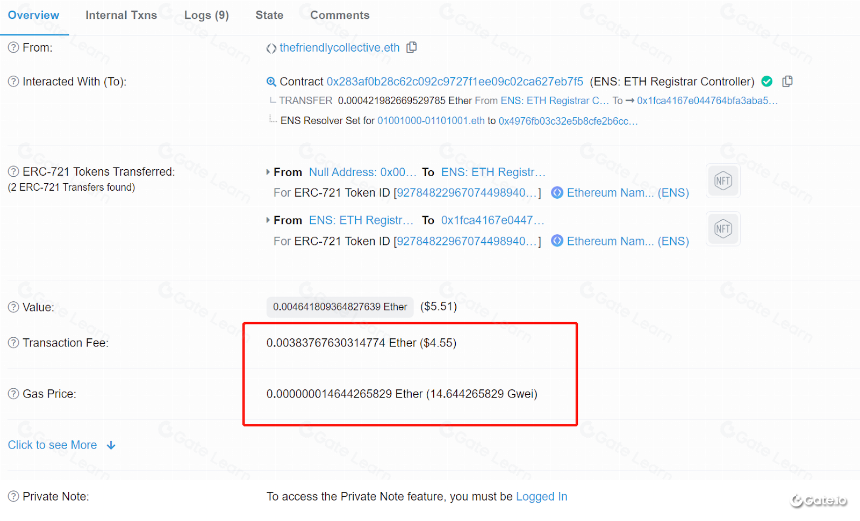Click the contract magnifier icon
The height and width of the screenshot is (521, 860).
[271, 82]
